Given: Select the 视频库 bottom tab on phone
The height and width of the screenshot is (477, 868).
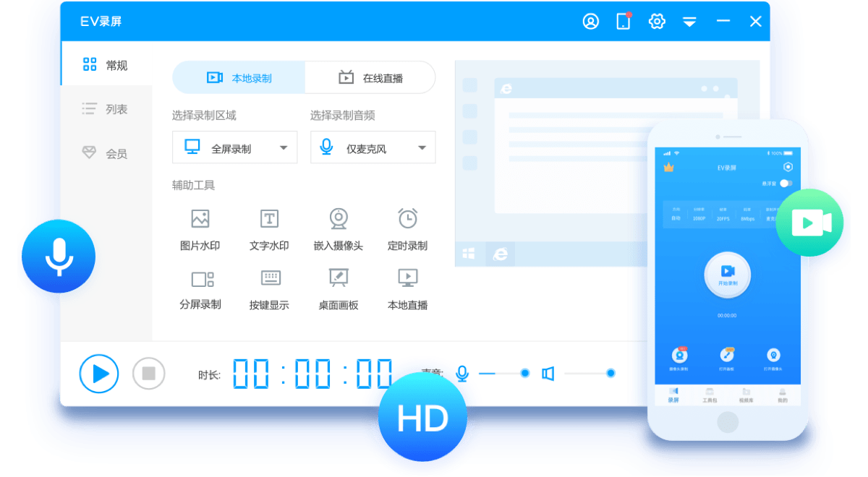Looking at the screenshot, I should coord(746,395).
